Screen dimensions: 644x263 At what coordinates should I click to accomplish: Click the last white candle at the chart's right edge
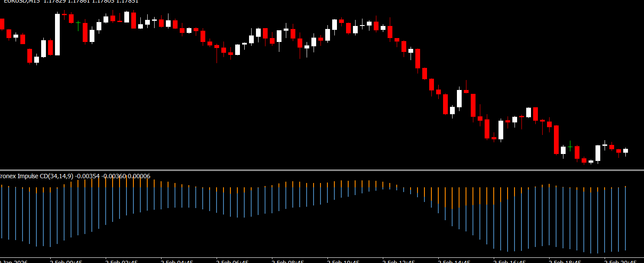click(x=625, y=151)
